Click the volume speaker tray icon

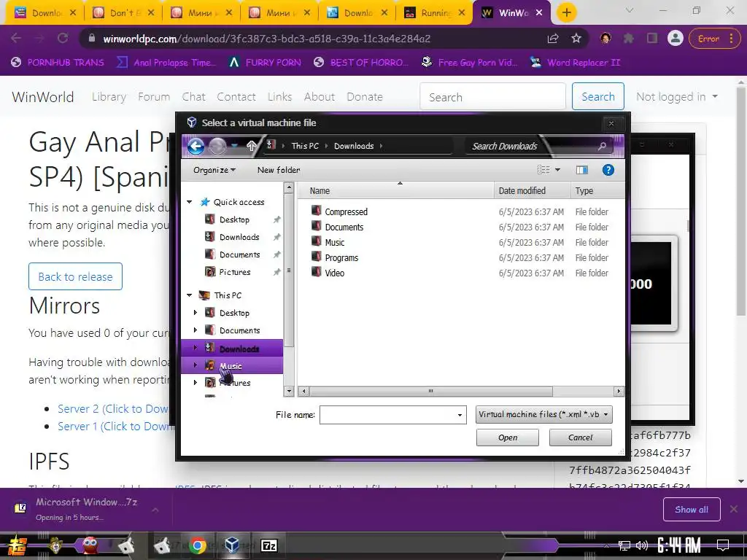point(641,545)
